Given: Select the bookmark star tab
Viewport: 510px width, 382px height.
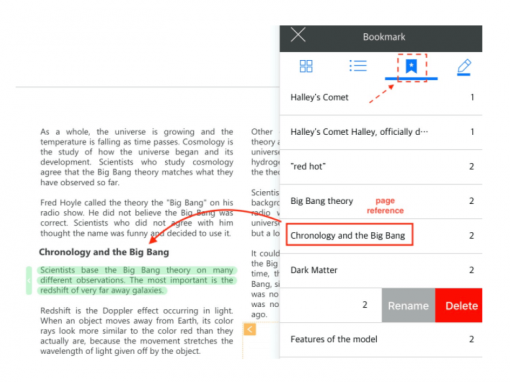Looking at the screenshot, I should pos(411,66).
